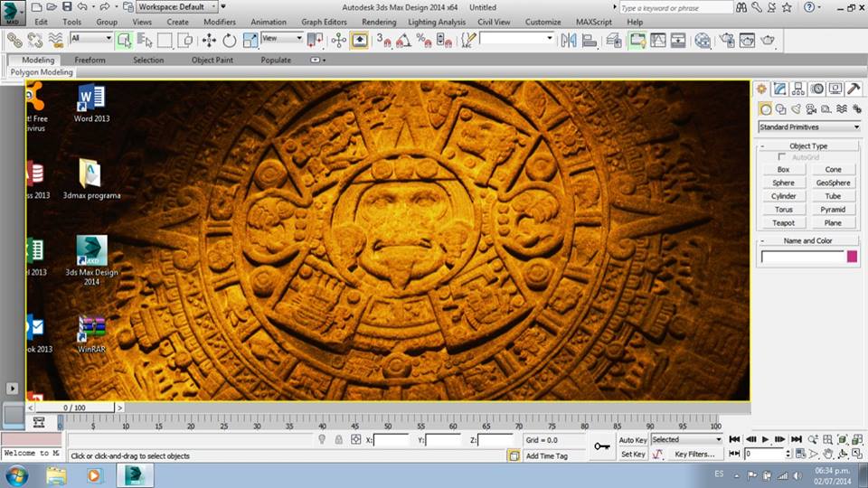
Task: Toggle Spinner Snap
Action: click(444, 41)
